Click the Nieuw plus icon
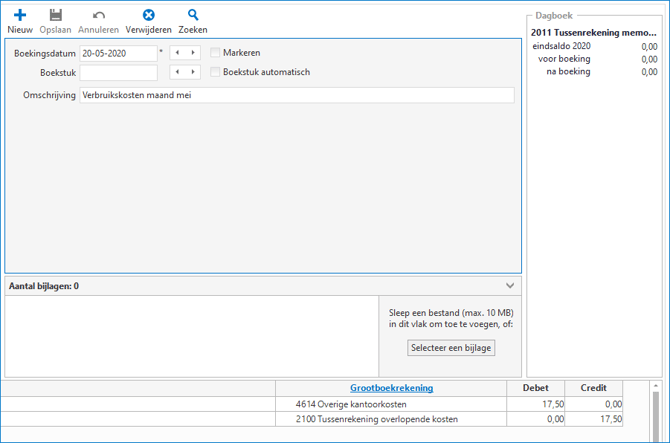The width and height of the screenshot is (670, 443). 20,16
